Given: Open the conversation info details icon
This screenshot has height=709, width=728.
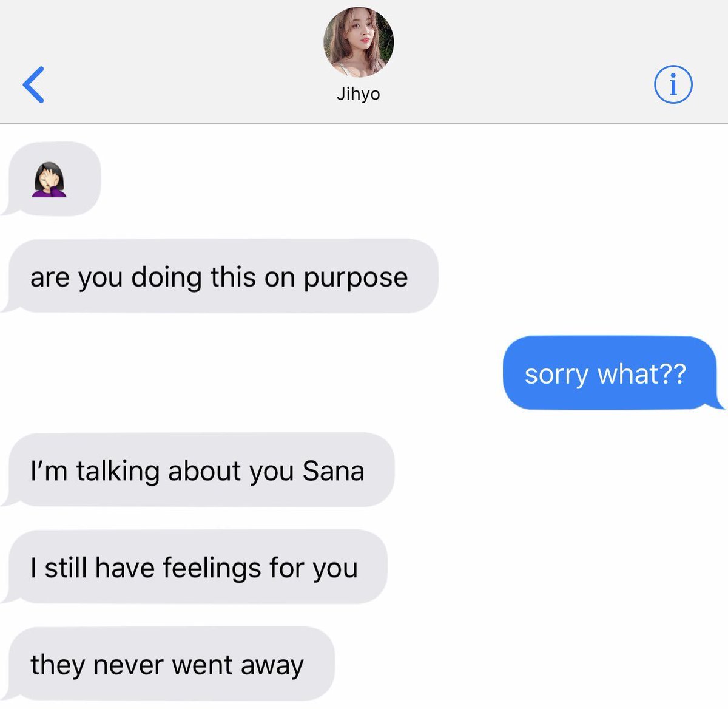Looking at the screenshot, I should tap(673, 84).
